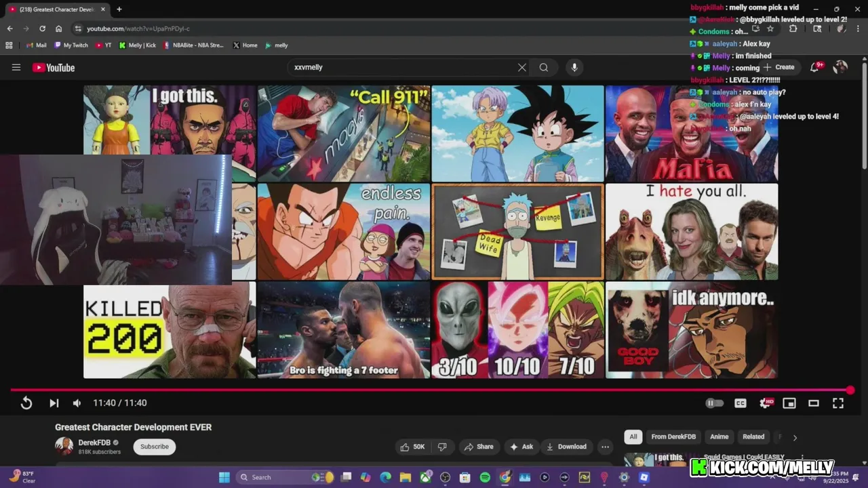Open the YT bookmark
Screen dimensions: 868x488
(x=104, y=45)
